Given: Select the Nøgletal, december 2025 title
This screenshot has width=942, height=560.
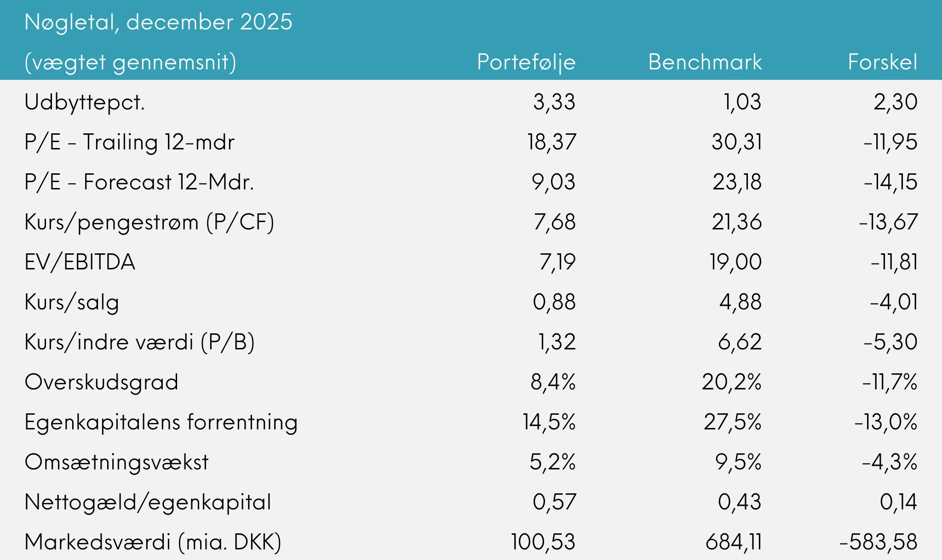Looking at the screenshot, I should tap(158, 22).
